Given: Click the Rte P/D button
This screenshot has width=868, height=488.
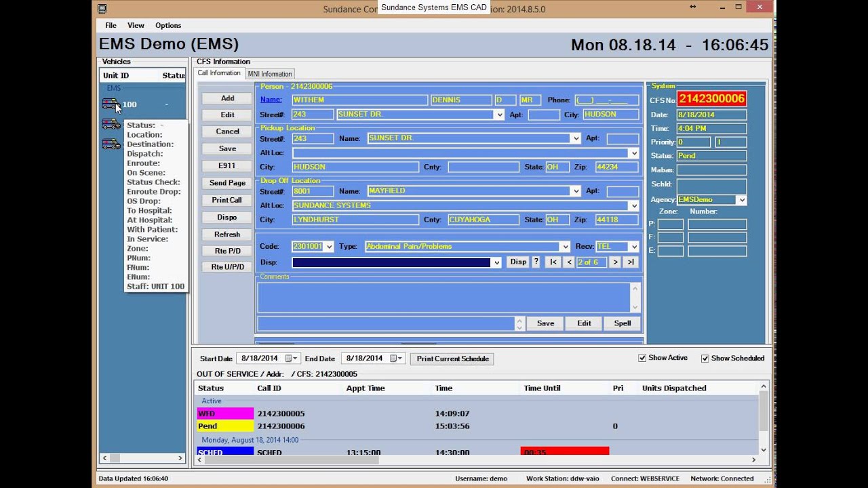Looking at the screenshot, I should (227, 251).
